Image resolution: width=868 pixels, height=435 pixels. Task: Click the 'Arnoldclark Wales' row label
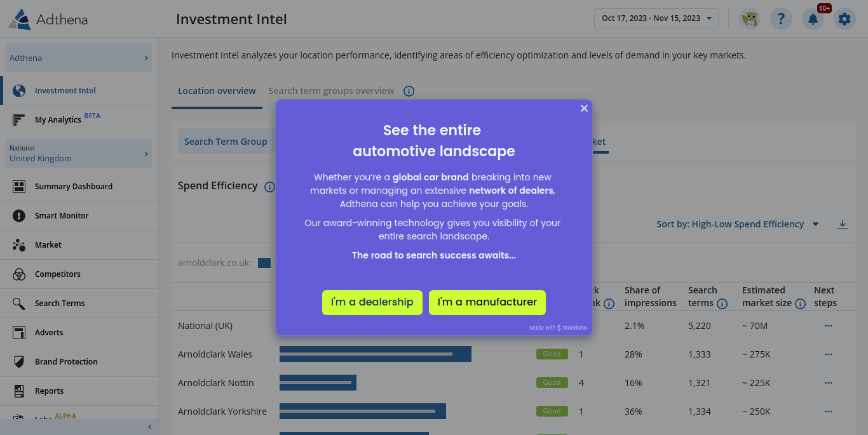point(215,354)
